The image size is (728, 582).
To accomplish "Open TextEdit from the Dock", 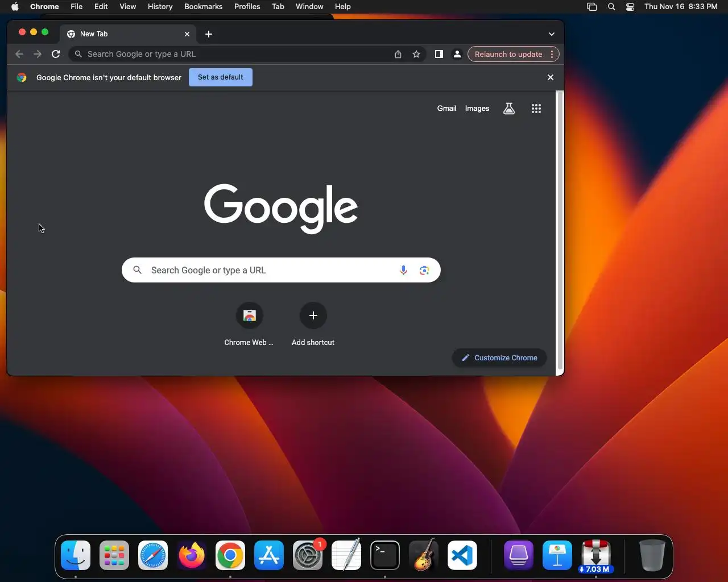I will pyautogui.click(x=346, y=555).
